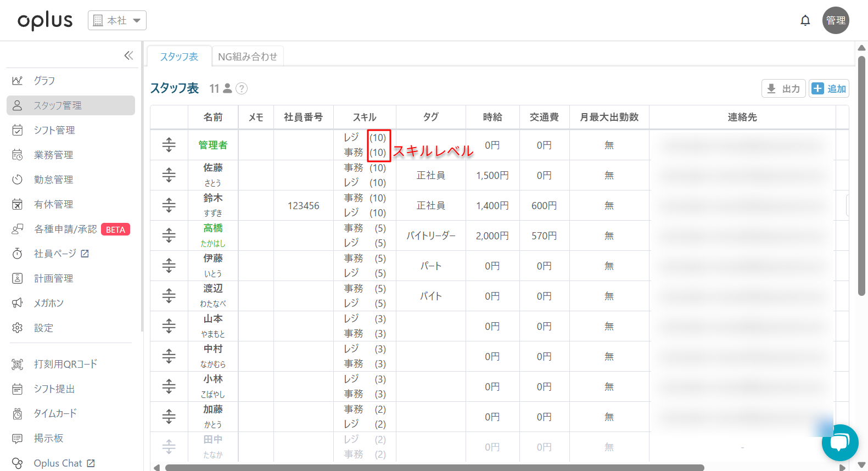Select the スタッフ表 tab
Viewport: 868px width, 471px height.
click(179, 57)
